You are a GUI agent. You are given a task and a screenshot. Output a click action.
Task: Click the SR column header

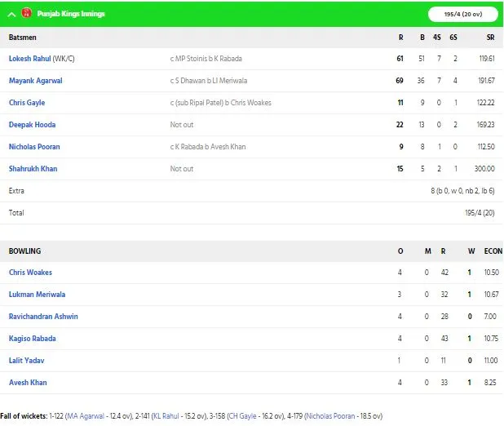490,38
